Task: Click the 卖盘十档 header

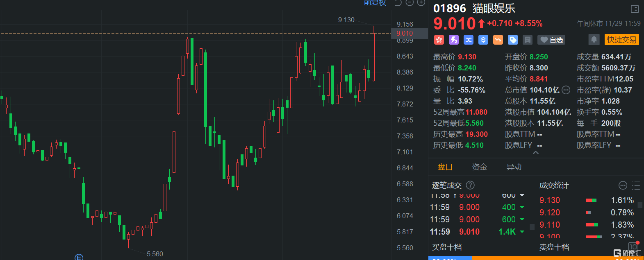Action: coord(554,247)
